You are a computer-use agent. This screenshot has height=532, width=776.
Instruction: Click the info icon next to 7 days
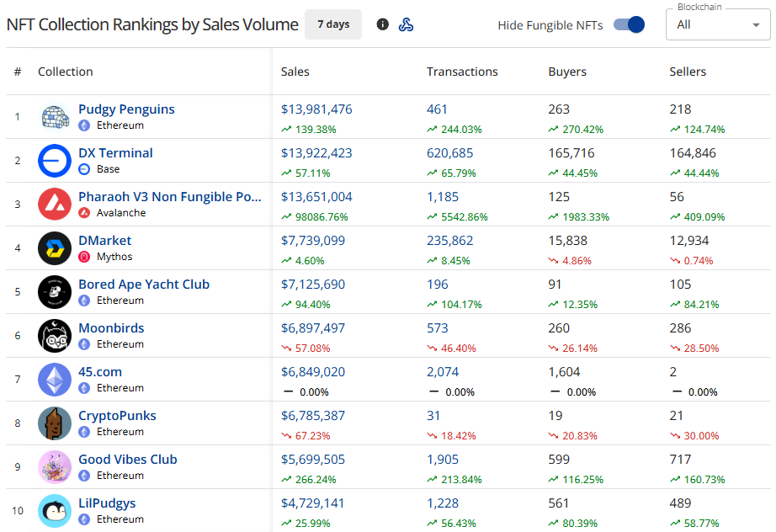[383, 24]
